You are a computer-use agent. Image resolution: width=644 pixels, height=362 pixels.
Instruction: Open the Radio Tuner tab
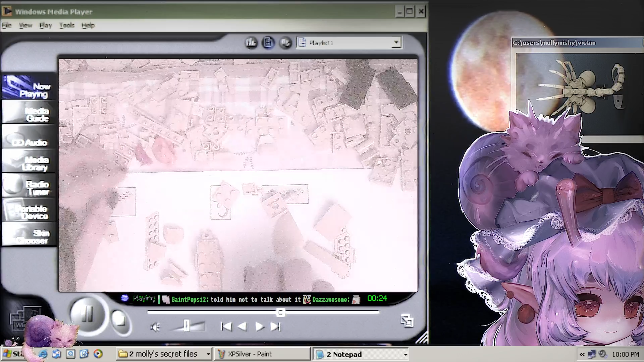(x=29, y=185)
